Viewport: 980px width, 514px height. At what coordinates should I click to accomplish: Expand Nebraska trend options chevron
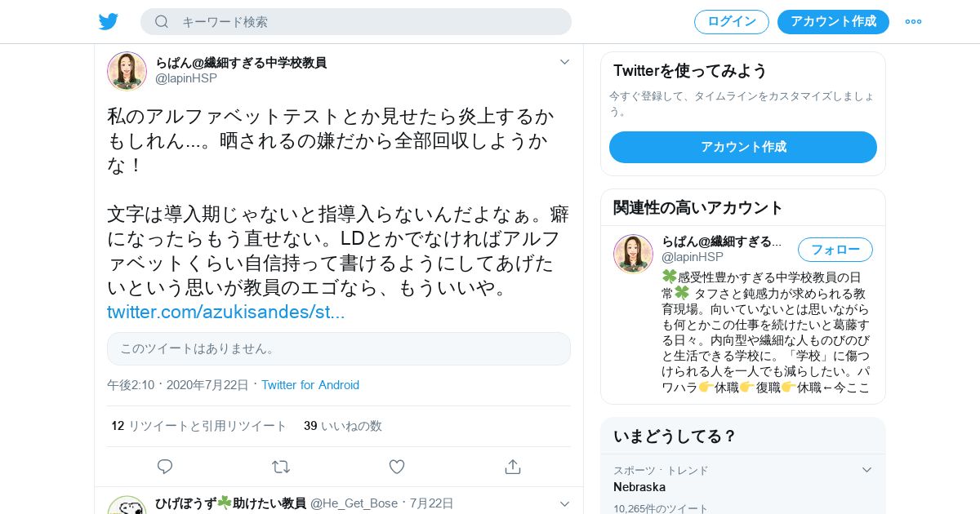click(867, 470)
